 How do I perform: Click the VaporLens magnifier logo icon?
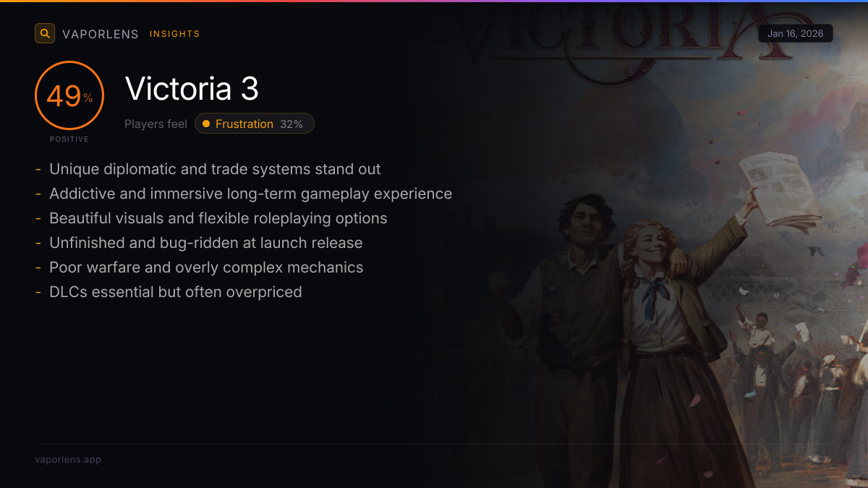pyautogui.click(x=45, y=33)
